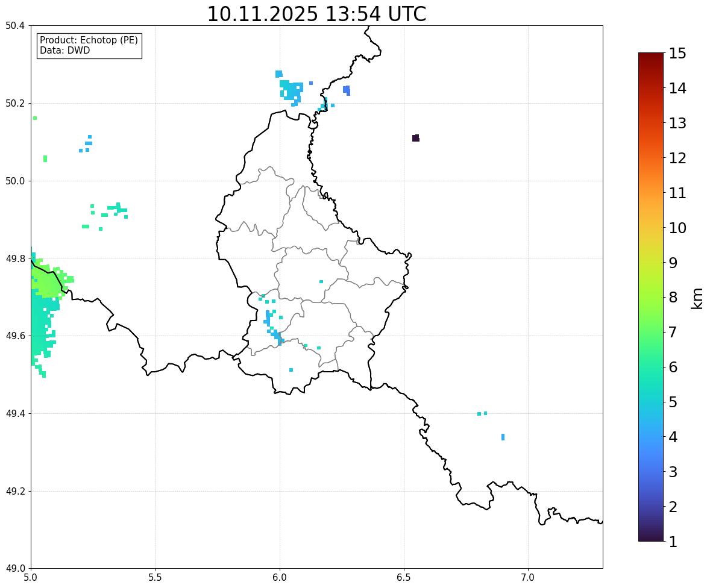
Task: Click the 7.0 longitude tick label
Action: [528, 578]
